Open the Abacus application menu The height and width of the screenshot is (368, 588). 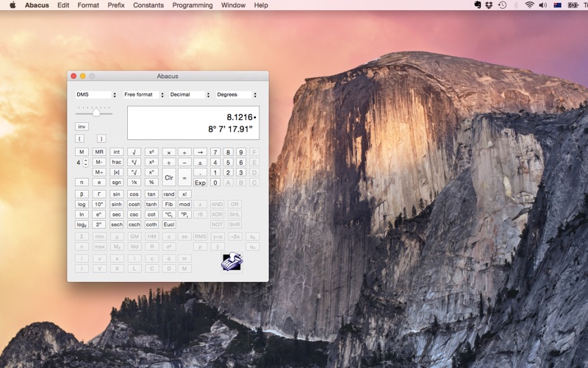point(37,5)
